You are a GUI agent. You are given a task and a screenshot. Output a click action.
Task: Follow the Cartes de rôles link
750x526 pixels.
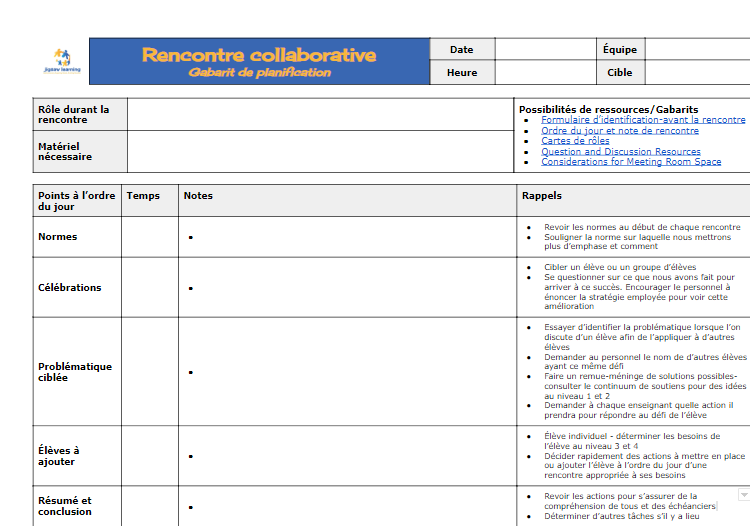click(x=575, y=141)
